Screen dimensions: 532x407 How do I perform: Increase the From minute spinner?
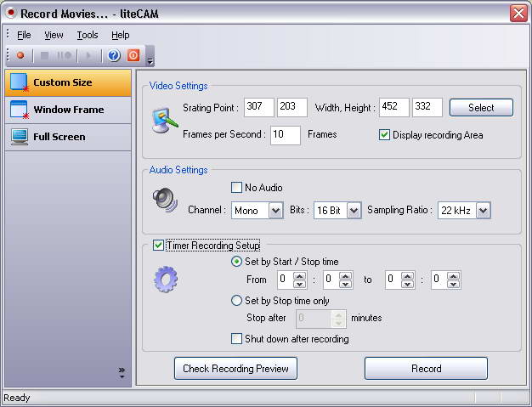coord(345,276)
